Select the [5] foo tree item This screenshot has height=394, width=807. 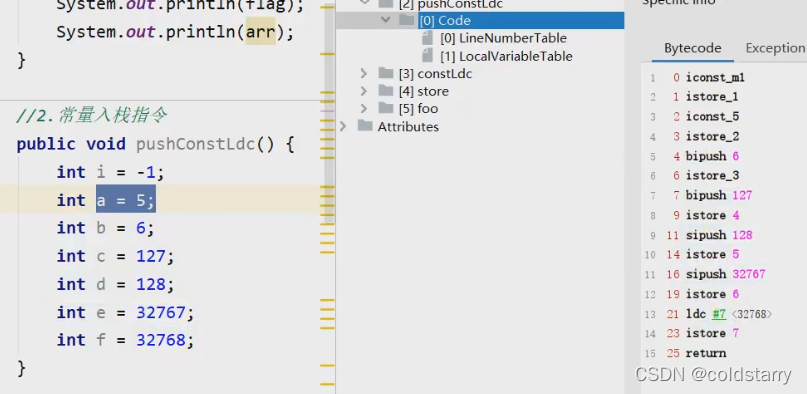tap(418, 109)
